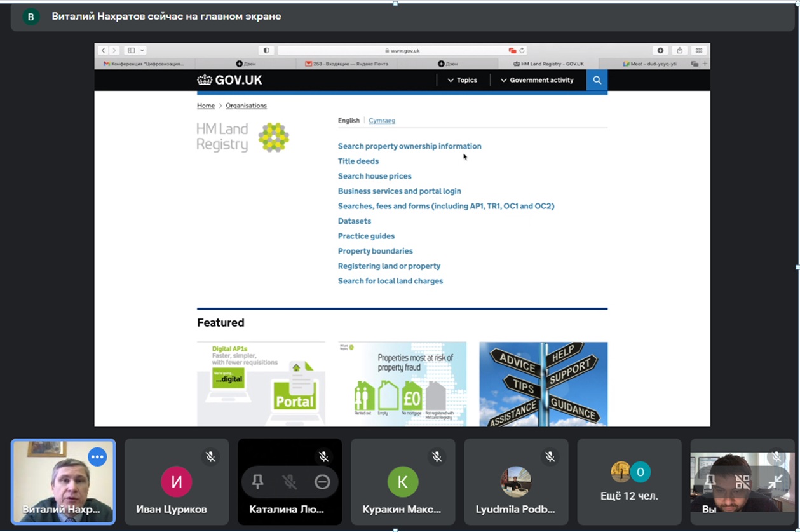Click the Featured section heading

220,323
